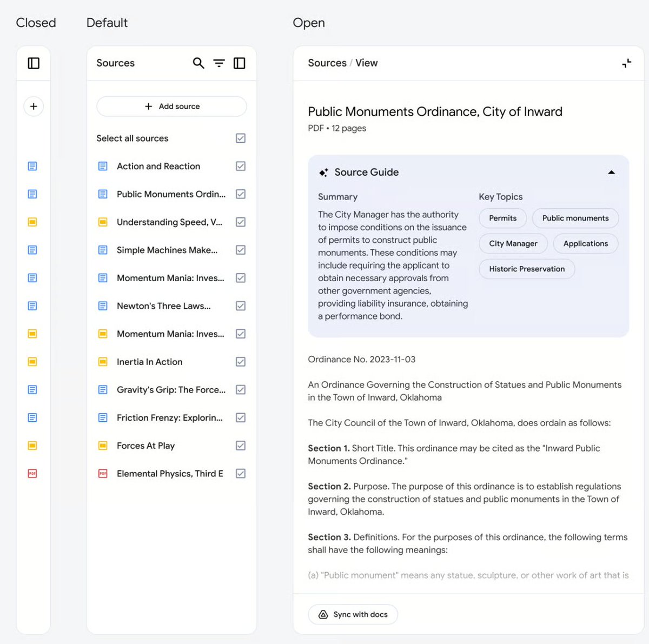
Task: Click the yellow source icon beside Inertia In Action
Action: click(x=102, y=362)
